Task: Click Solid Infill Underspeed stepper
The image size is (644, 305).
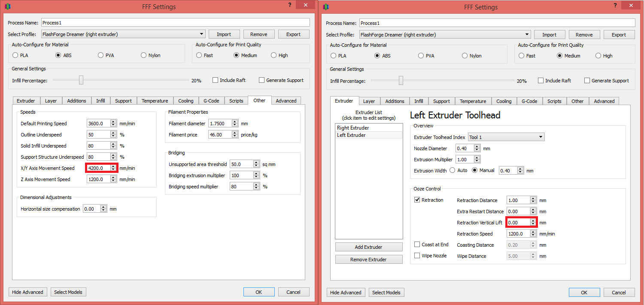Action: point(113,146)
